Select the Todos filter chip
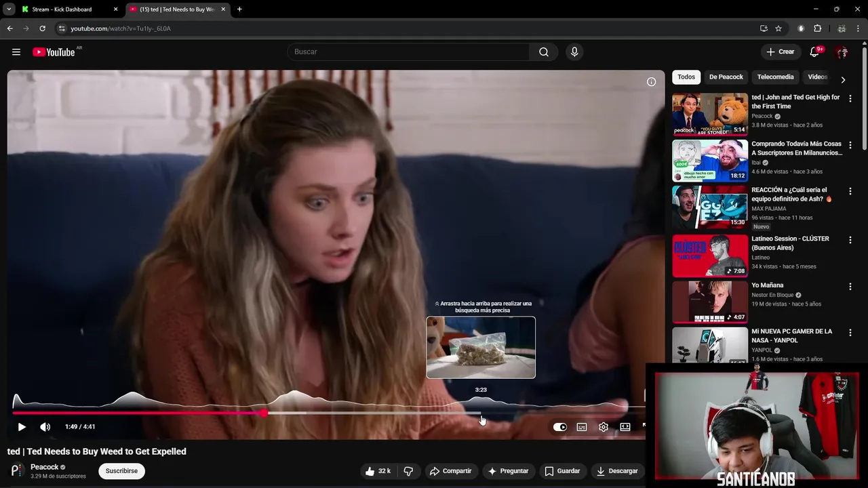This screenshot has width=868, height=488. point(686,77)
